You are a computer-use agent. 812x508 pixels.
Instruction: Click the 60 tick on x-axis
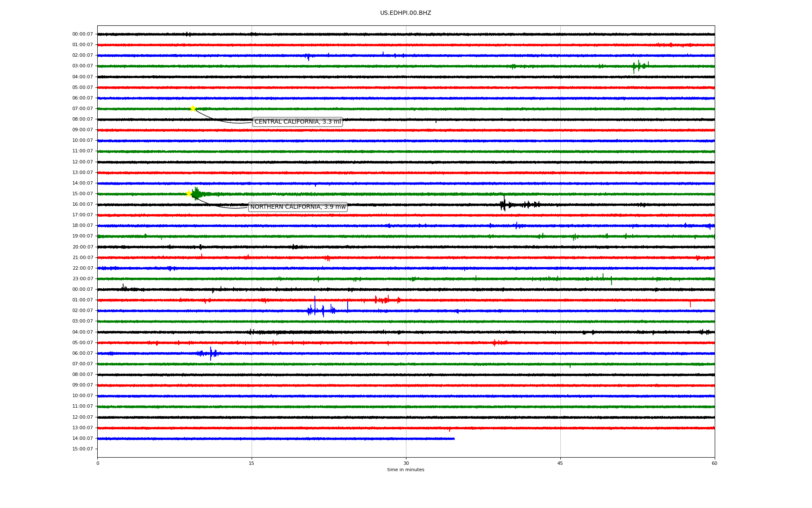(x=714, y=463)
